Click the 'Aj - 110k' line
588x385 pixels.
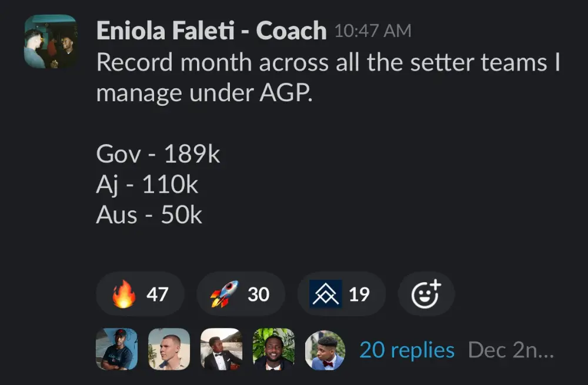pyautogui.click(x=147, y=185)
